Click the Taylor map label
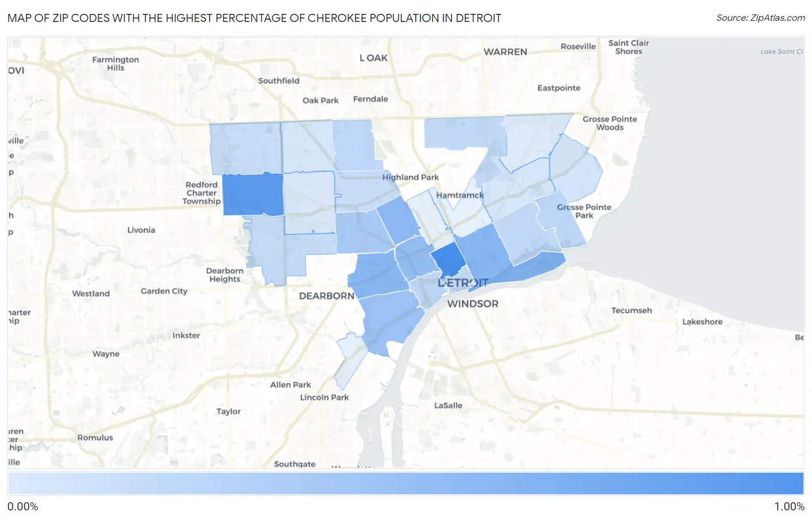 (x=228, y=412)
